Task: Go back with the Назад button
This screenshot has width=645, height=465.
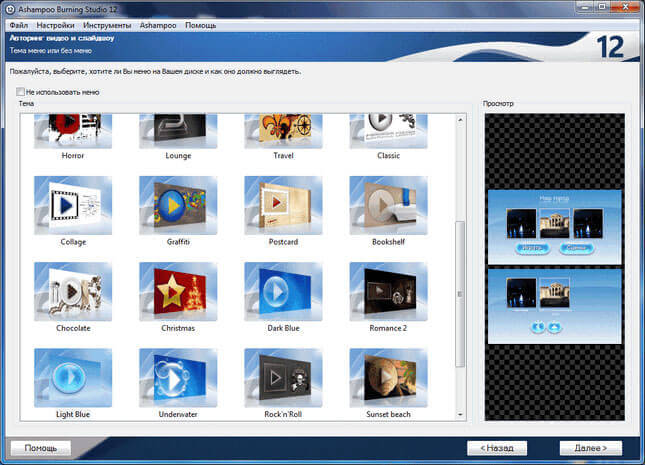Action: point(497,448)
